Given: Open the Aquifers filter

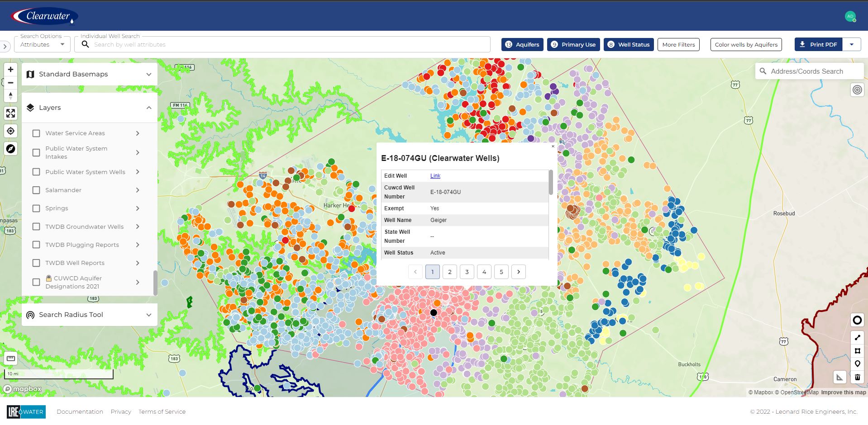Looking at the screenshot, I should (522, 44).
